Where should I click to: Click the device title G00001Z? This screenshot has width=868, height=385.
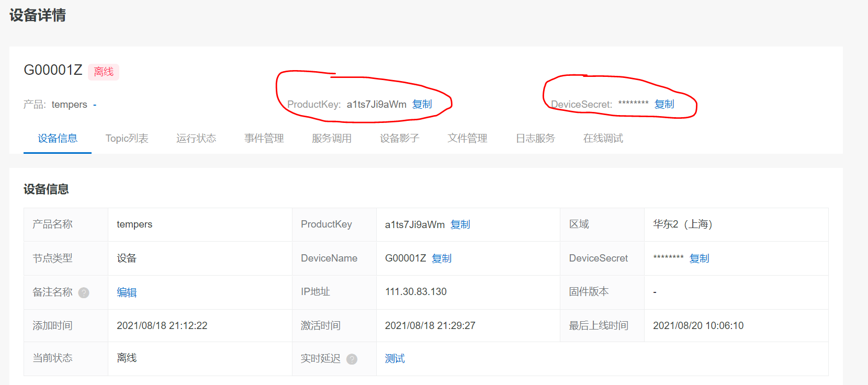(53, 70)
